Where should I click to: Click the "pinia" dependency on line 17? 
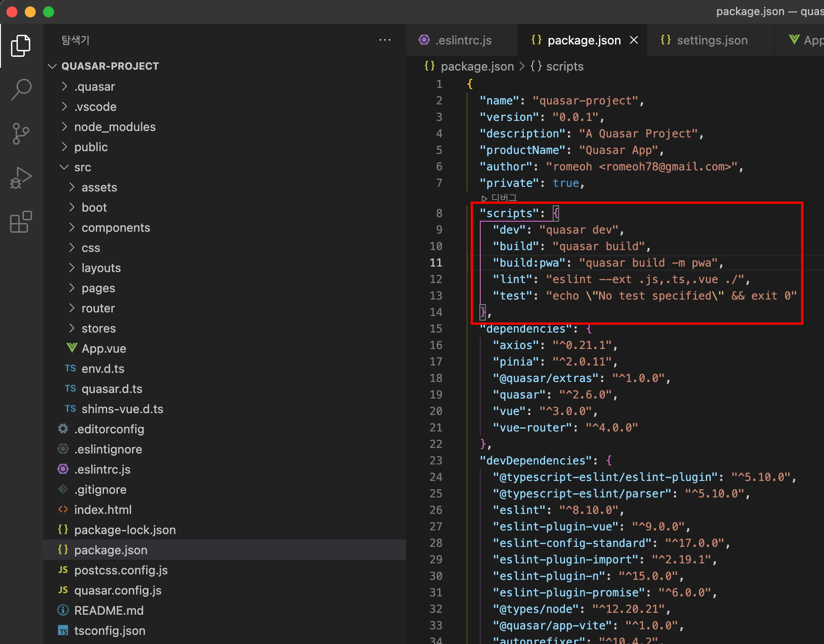click(x=516, y=361)
